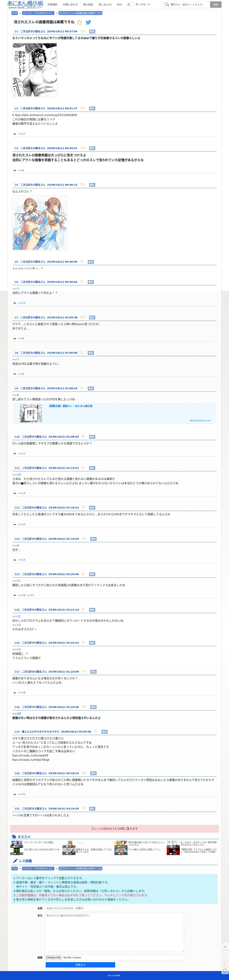The image size is (229, 980).
Task: Submit the reply with 投稿する button
Action: point(80,965)
